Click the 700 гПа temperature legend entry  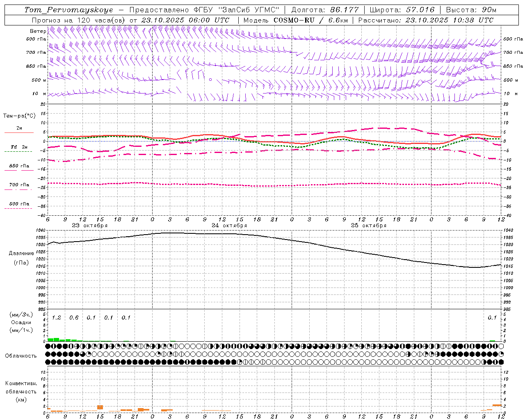19,185
